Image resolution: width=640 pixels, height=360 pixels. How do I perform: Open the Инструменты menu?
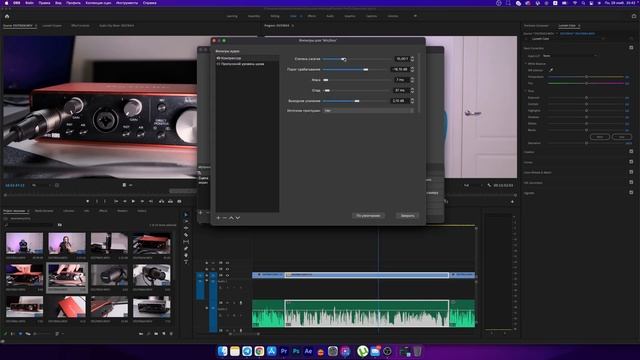[x=127, y=3]
